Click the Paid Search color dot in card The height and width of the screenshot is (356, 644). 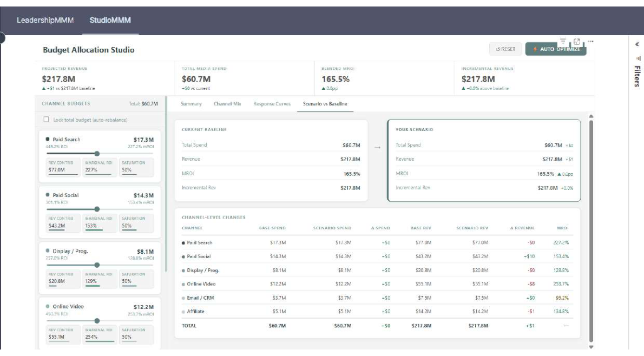pyautogui.click(x=48, y=139)
